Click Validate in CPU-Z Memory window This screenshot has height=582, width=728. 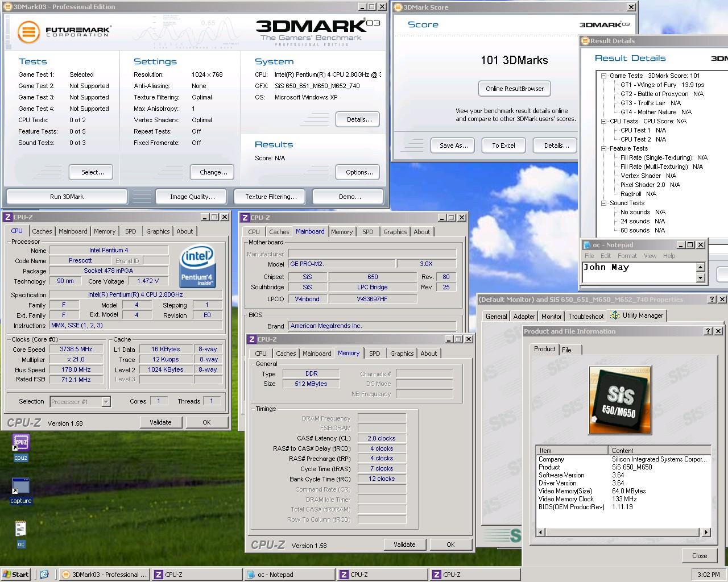(404, 544)
